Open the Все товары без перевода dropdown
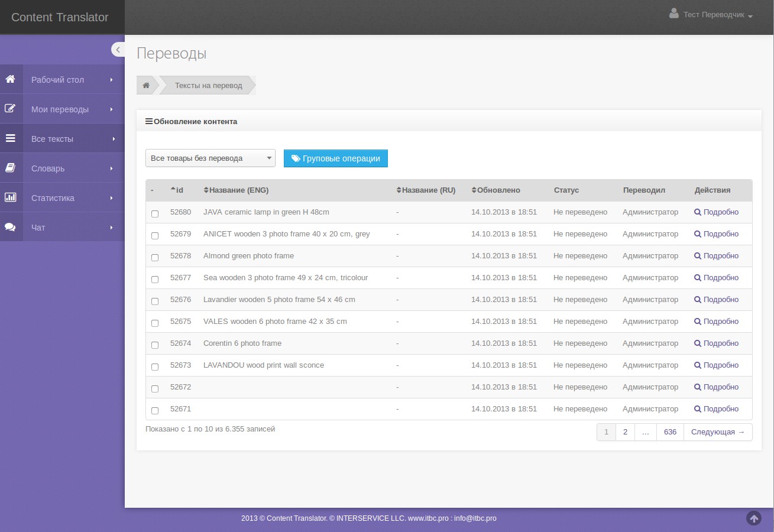 [210, 158]
